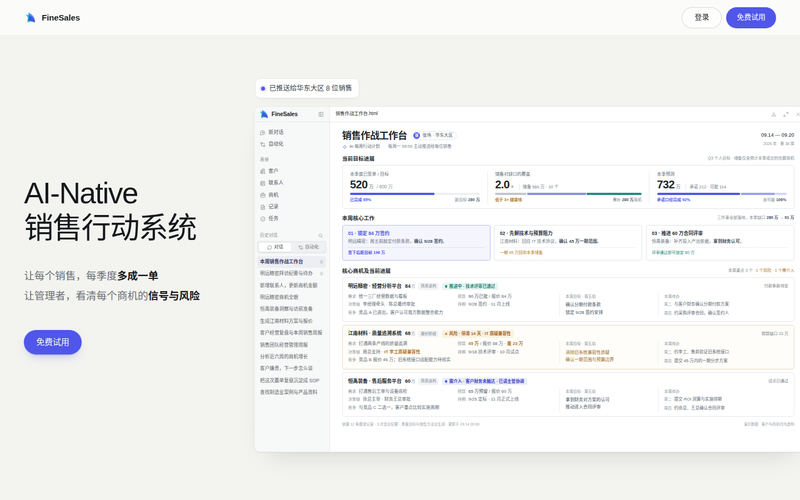Click the progress bar under 520 万
800x500 pixels.
(415, 194)
